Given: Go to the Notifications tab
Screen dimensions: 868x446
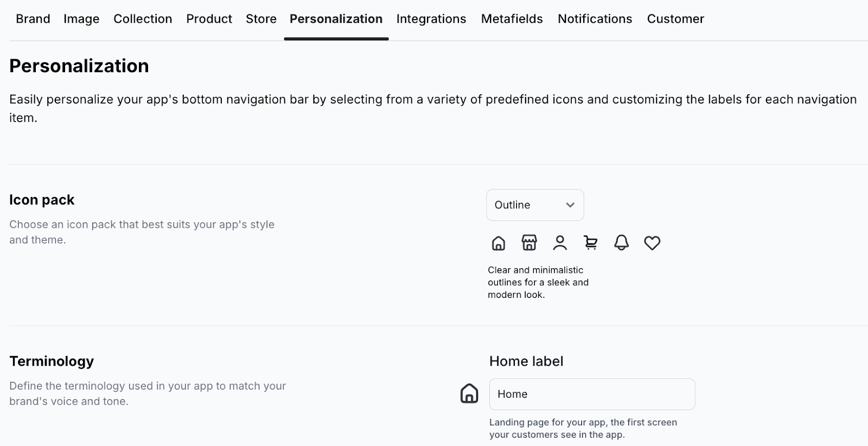Looking at the screenshot, I should point(595,19).
